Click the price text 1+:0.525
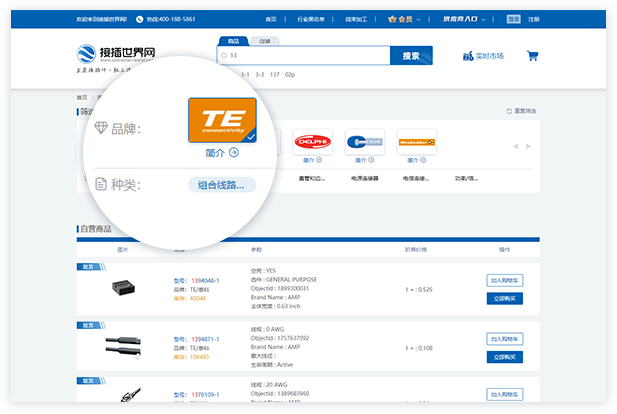 (x=419, y=290)
